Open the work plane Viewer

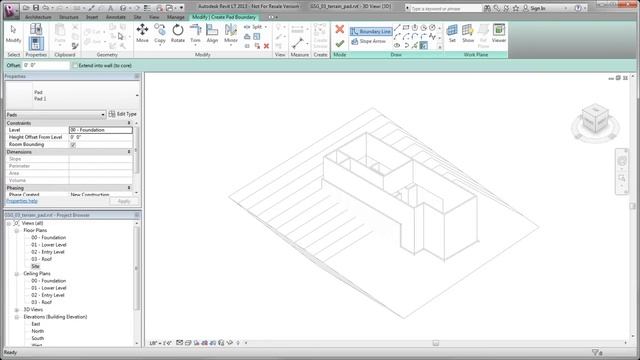[499, 33]
